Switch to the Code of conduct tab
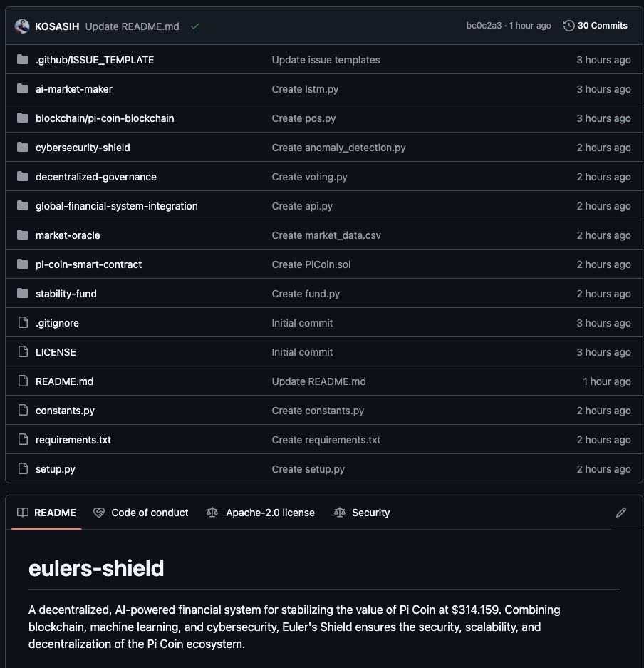This screenshot has width=644, height=668. 141,513
